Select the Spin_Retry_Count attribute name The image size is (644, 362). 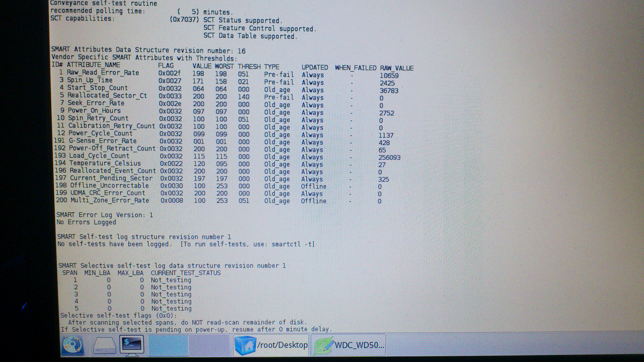coord(98,118)
